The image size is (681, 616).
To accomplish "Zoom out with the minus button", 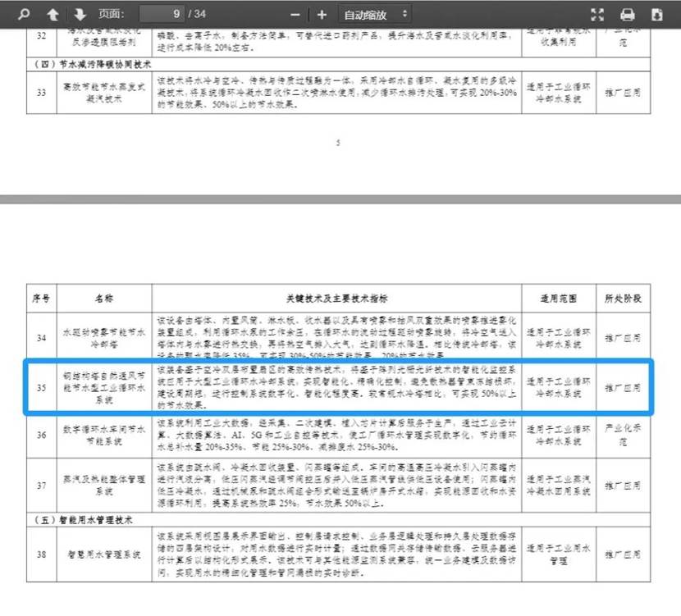I will tap(295, 15).
